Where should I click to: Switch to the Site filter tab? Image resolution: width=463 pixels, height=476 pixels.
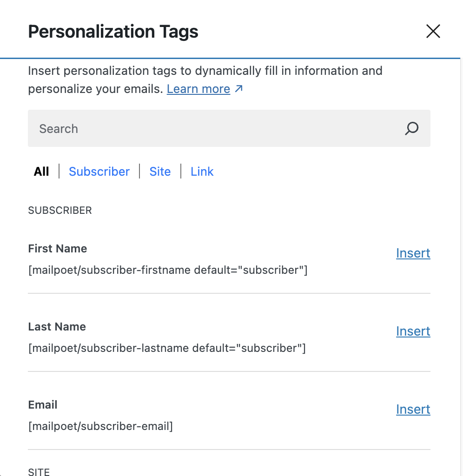click(x=160, y=172)
